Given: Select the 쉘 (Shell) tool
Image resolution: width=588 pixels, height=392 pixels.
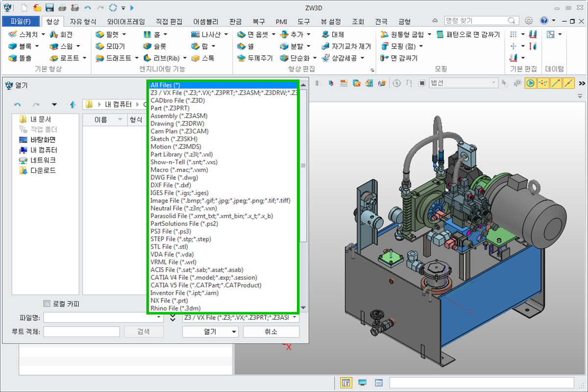Looking at the screenshot, I should pos(245,46).
